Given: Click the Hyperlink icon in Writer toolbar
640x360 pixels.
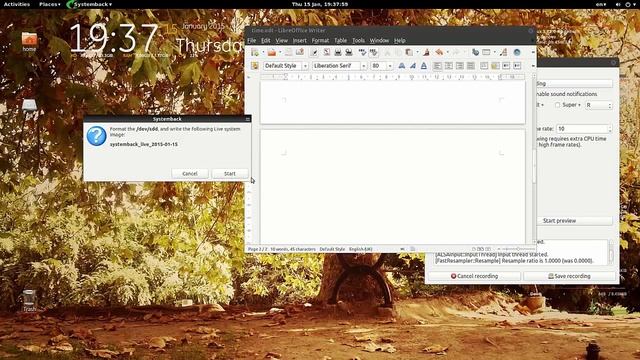Looking at the screenshot, I should click(475, 52).
